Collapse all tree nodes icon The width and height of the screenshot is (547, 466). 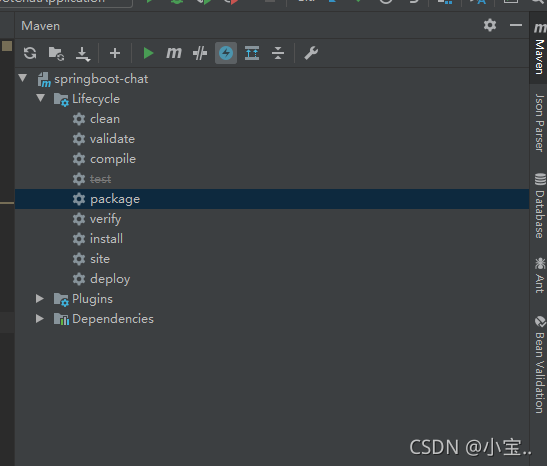278,53
